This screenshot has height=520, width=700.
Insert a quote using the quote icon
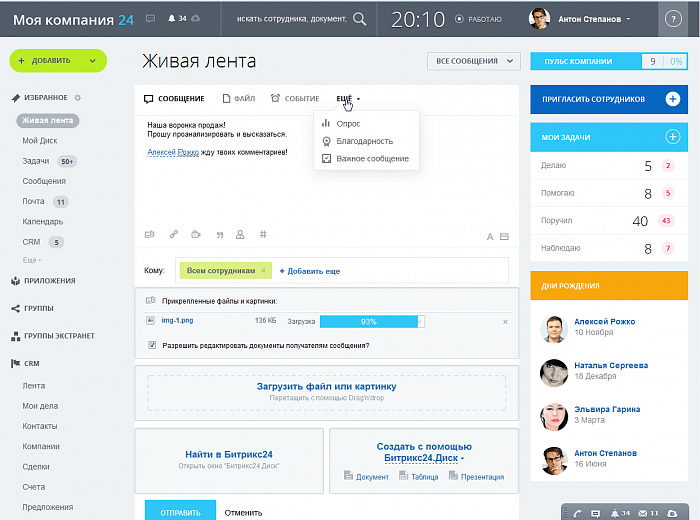pyautogui.click(x=217, y=235)
